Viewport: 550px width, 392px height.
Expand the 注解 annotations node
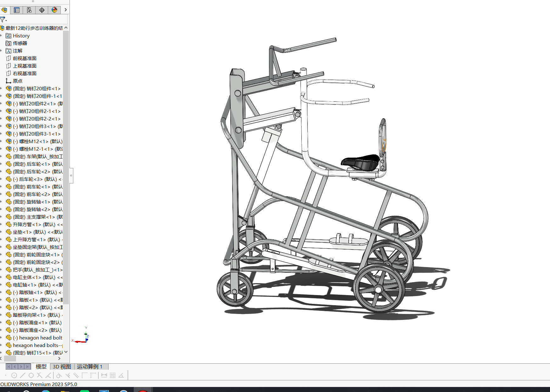(x=2, y=51)
